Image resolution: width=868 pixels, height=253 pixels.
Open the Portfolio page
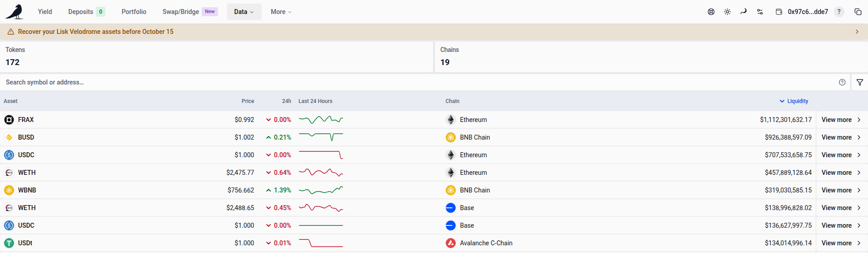click(x=134, y=12)
